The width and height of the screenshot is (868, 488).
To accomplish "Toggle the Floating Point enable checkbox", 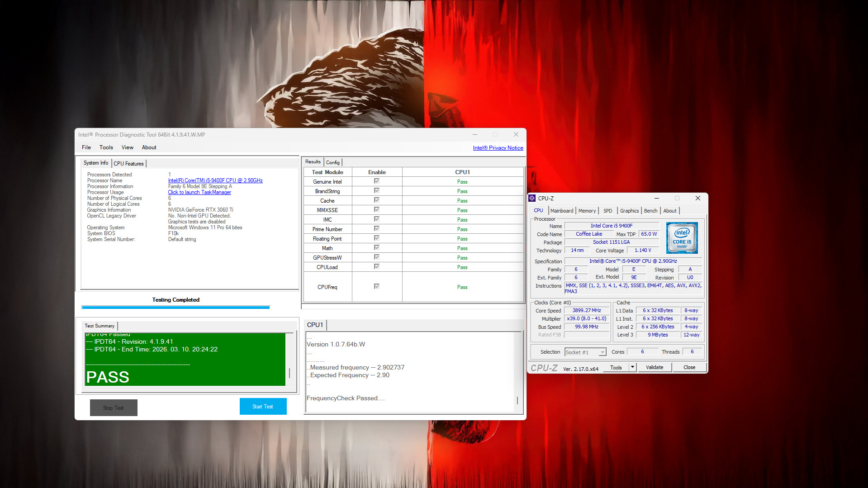I will 376,238.
